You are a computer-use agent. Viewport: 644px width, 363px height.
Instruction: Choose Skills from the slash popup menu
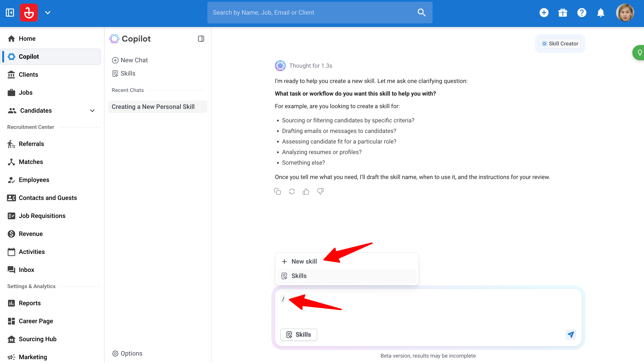click(x=347, y=276)
